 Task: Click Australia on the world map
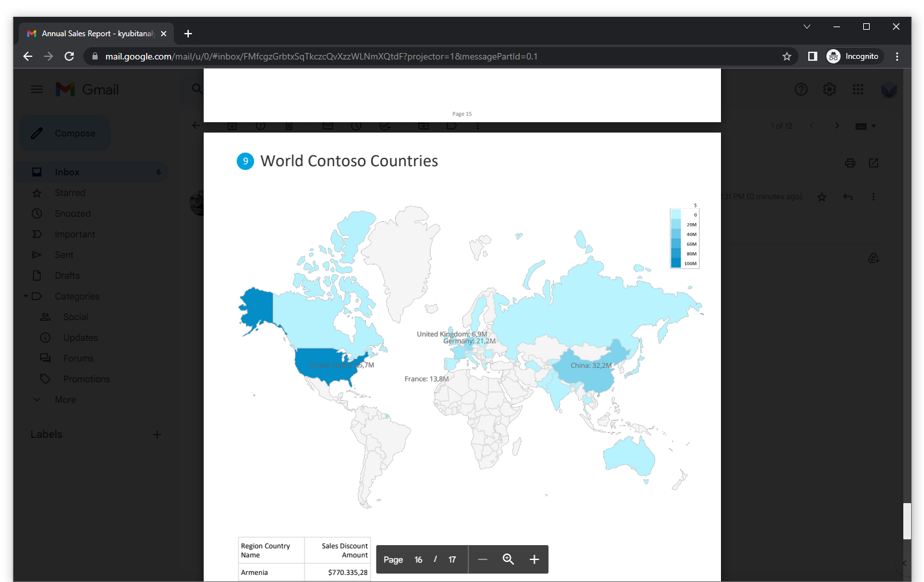click(629, 456)
